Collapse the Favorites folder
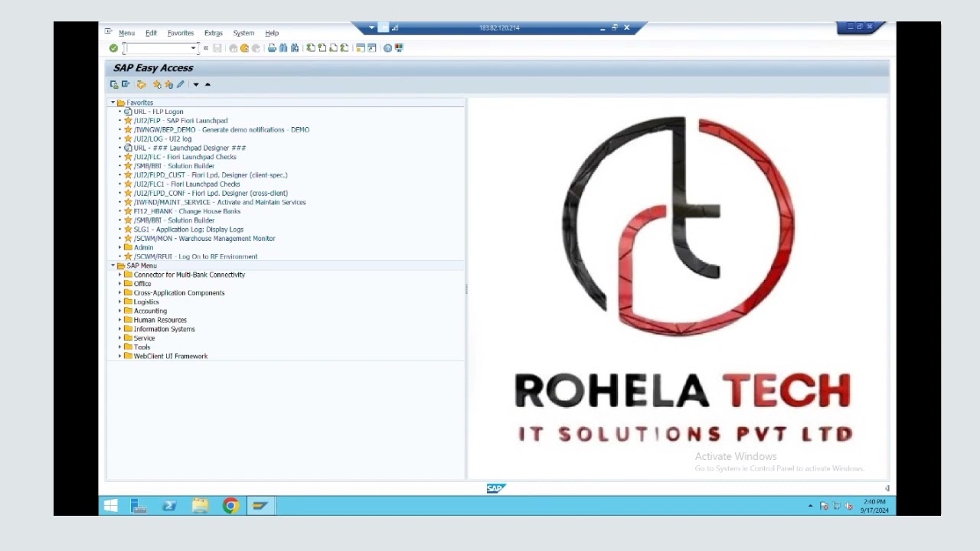 (x=113, y=103)
